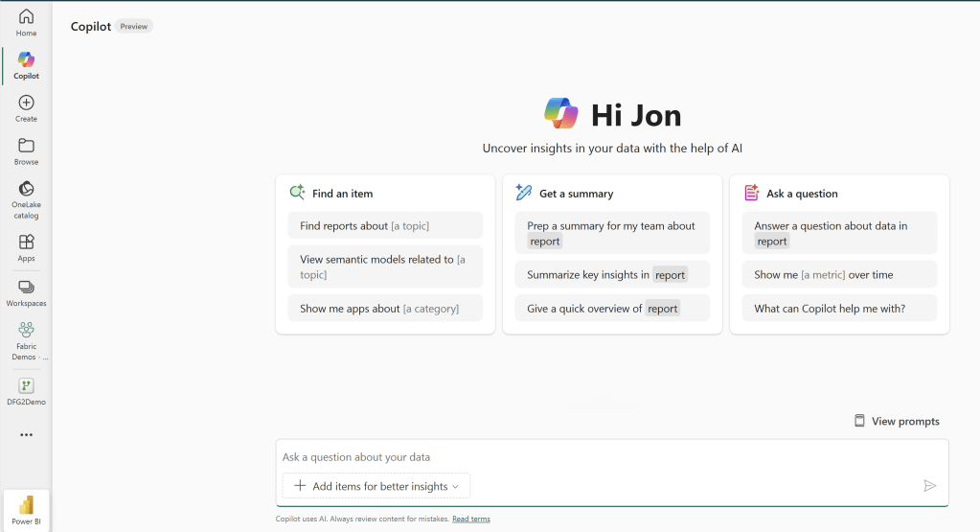Show more options via sidebar ellipsis
The image size is (980, 532).
[x=26, y=434]
